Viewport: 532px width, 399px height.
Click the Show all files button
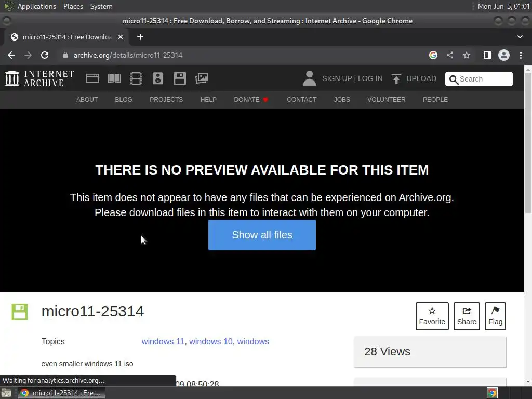point(262,235)
